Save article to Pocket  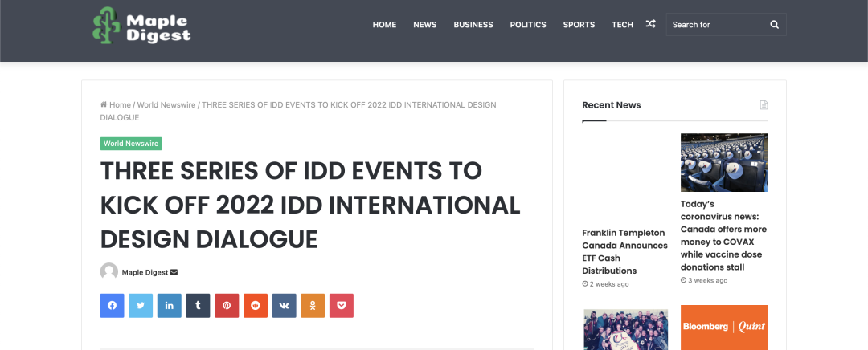click(342, 306)
